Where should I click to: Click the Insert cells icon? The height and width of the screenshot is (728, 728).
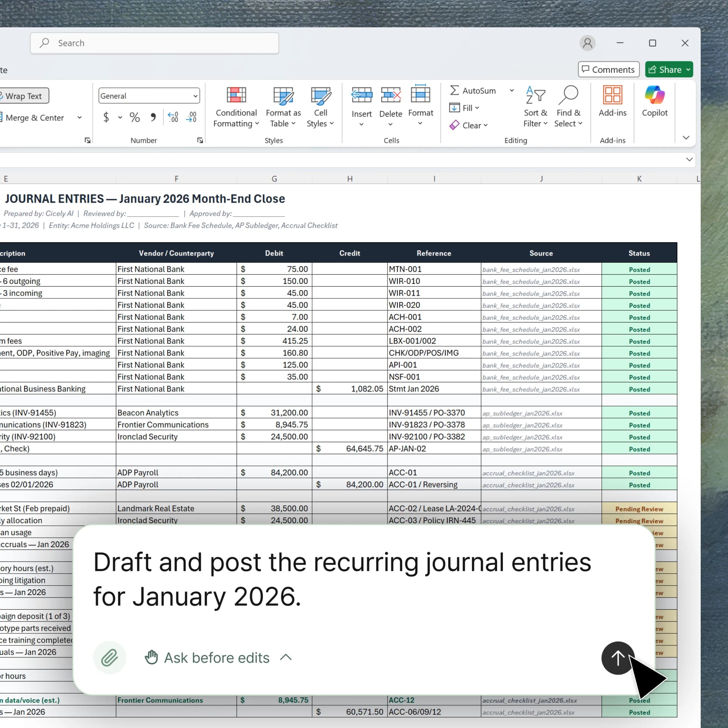[x=361, y=95]
